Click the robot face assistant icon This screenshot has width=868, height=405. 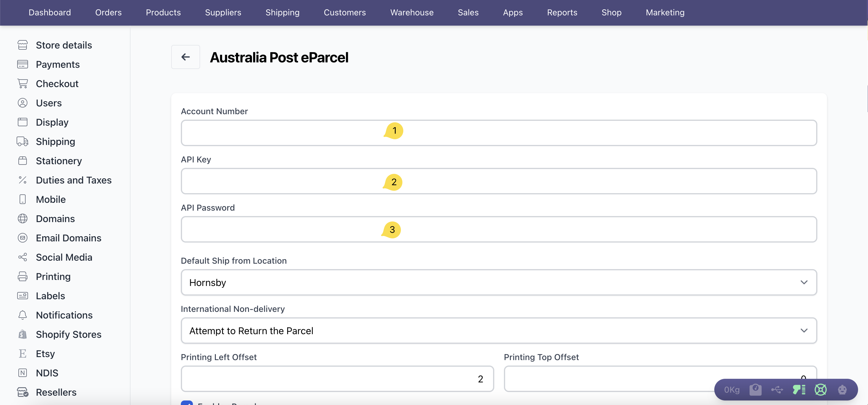842,390
